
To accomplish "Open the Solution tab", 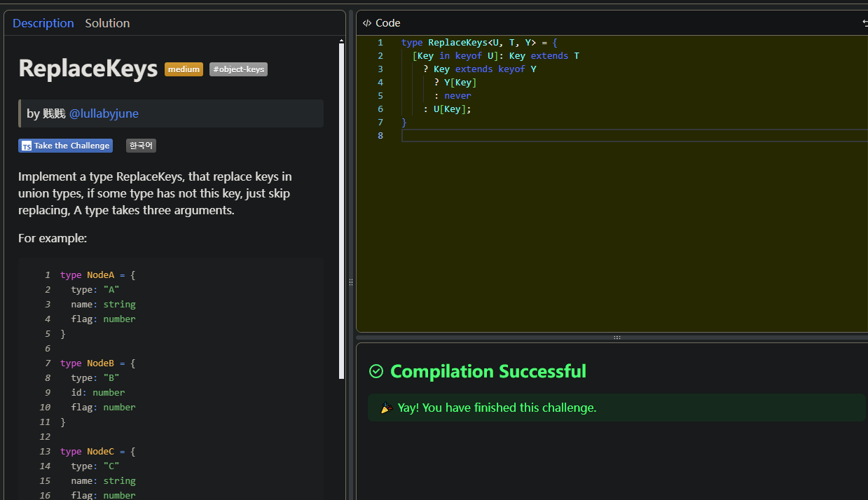I will pyautogui.click(x=107, y=23).
